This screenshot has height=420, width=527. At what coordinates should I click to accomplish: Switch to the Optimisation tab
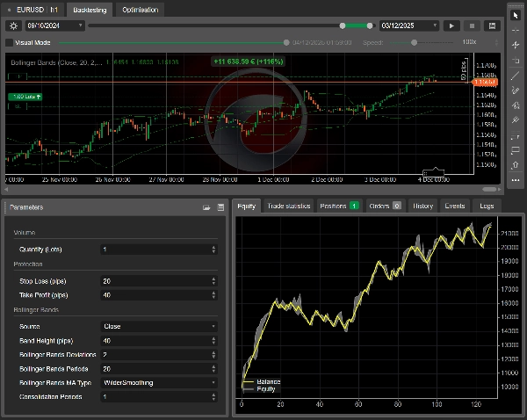point(141,10)
